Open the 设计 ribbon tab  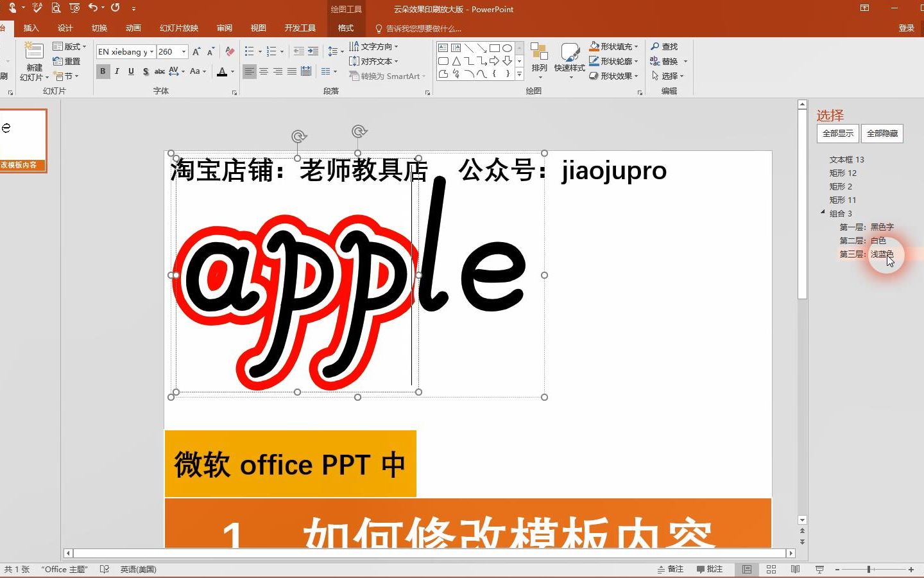65,28
